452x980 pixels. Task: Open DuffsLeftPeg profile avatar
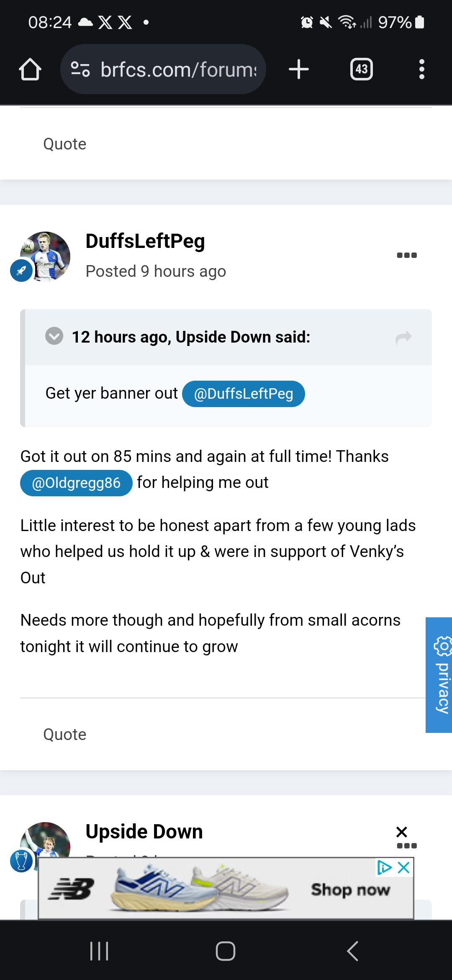[x=45, y=256]
